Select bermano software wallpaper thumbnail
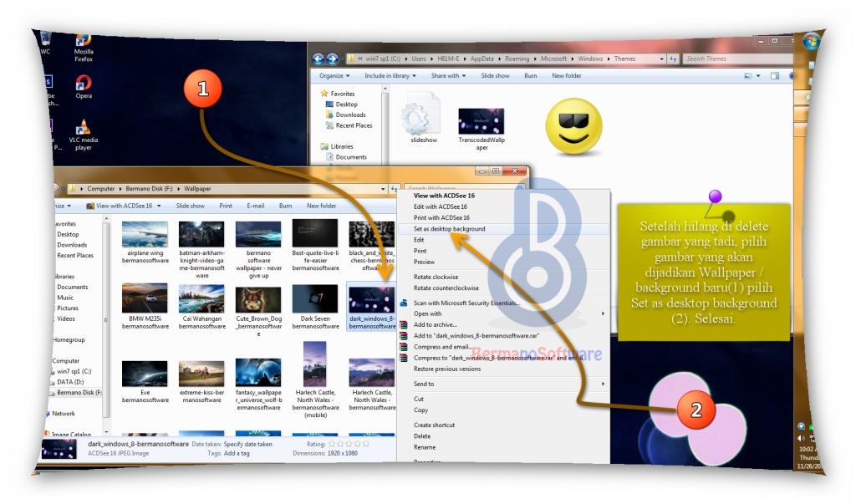Viewport: 856px width, 504px height. click(258, 250)
